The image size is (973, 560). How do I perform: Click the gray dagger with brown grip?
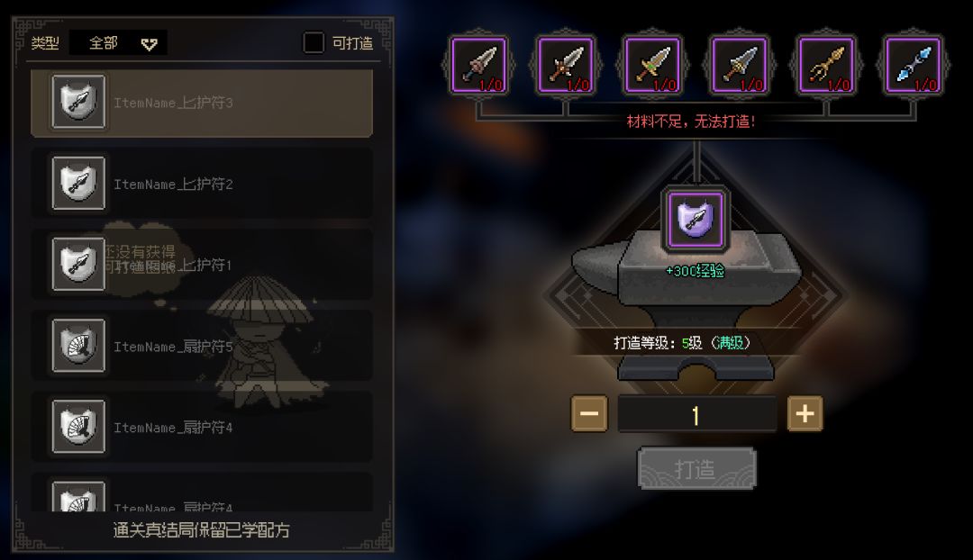[740, 65]
